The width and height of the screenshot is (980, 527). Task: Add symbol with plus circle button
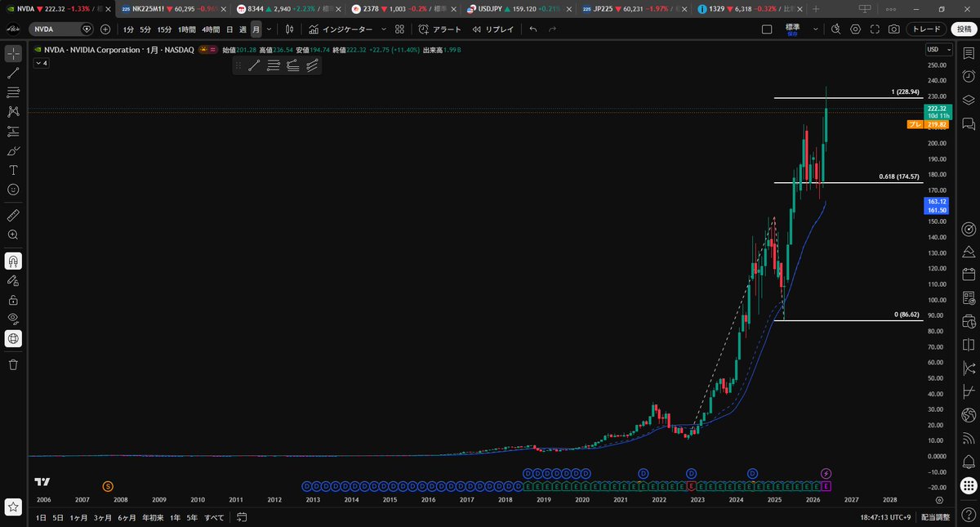coord(105,29)
